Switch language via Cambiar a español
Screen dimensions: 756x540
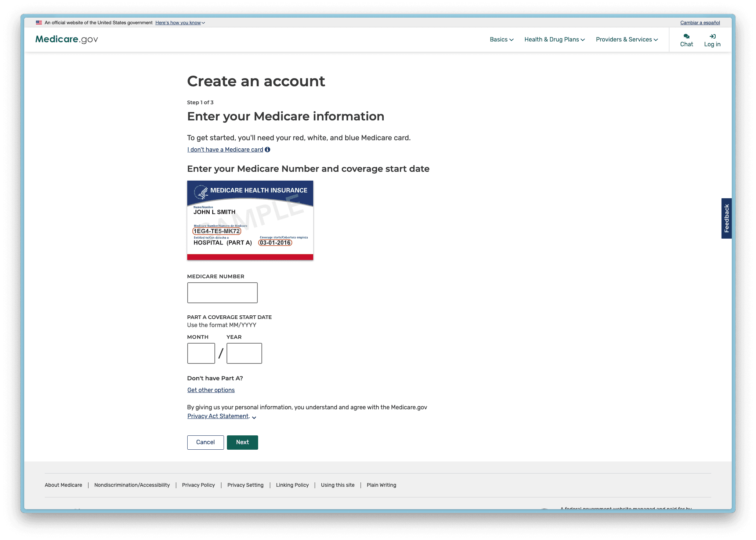point(700,23)
